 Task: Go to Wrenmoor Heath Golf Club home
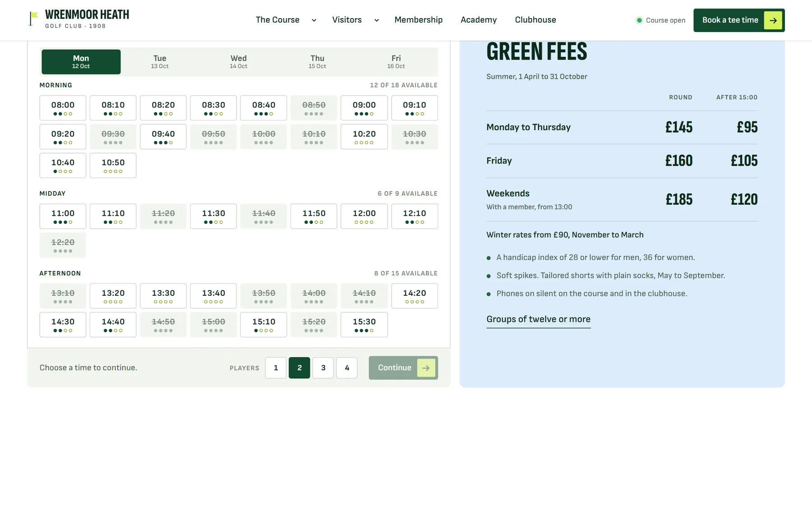click(x=79, y=19)
